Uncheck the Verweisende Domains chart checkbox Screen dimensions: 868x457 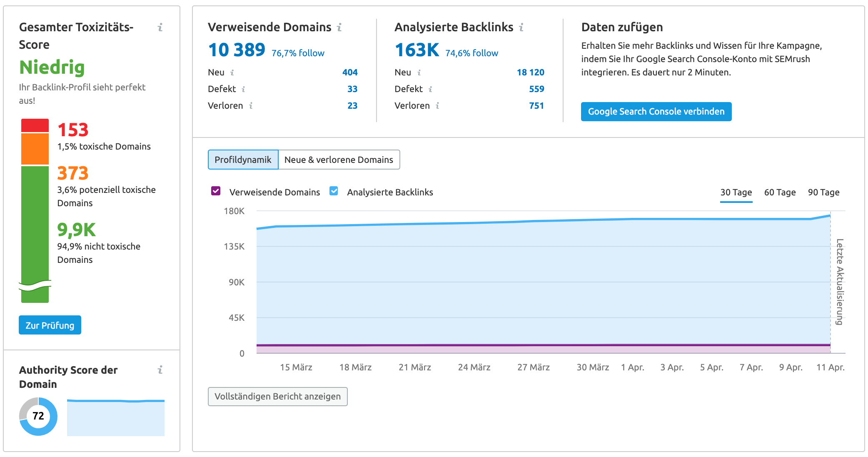point(216,192)
